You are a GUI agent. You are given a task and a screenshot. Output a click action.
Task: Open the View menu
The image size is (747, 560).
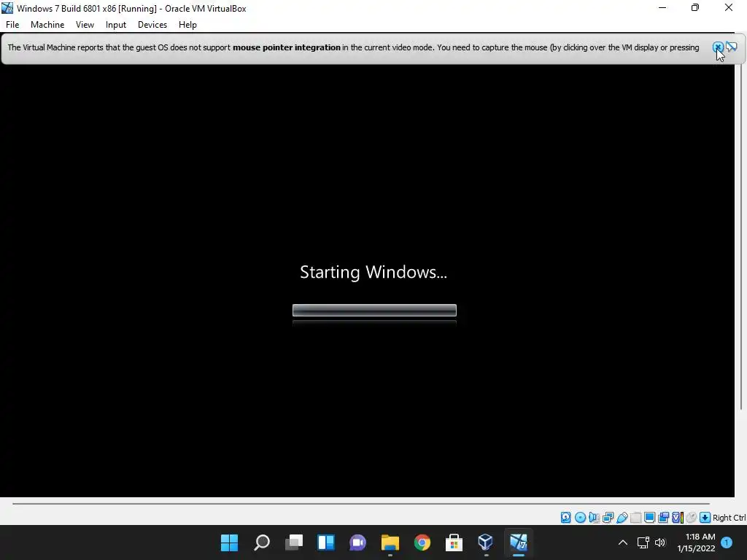coord(85,25)
